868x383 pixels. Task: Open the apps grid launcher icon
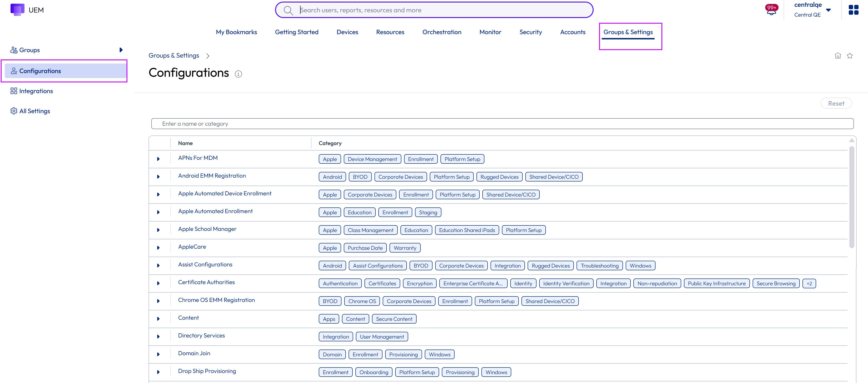[853, 10]
